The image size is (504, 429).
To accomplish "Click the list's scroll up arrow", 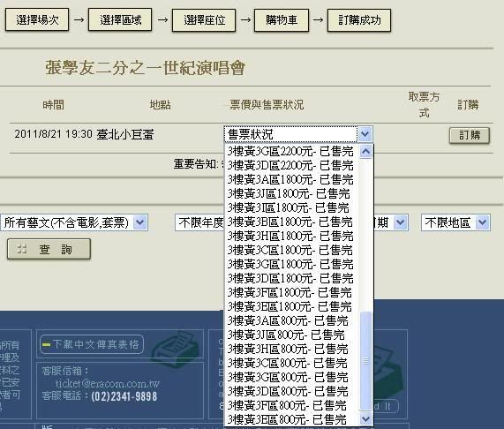I will click(365, 151).
